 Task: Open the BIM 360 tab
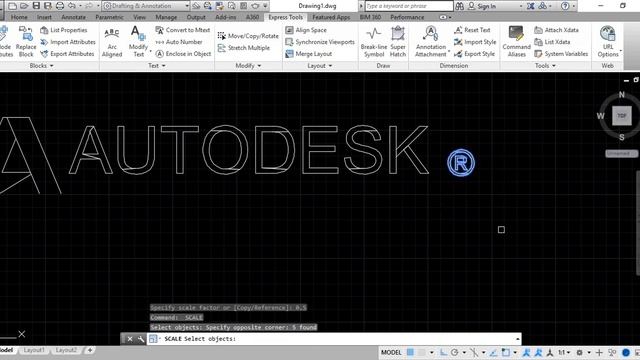pyautogui.click(x=370, y=17)
